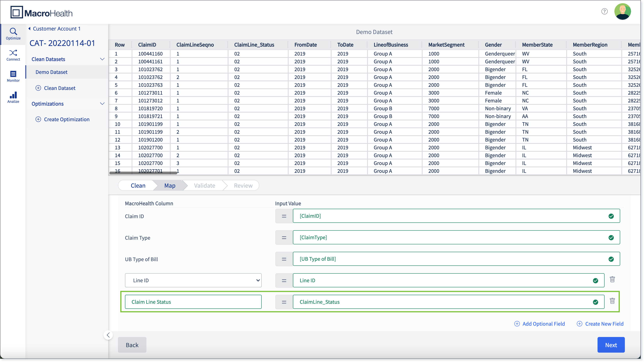This screenshot has width=644, height=362.
Task: Switch to the Map step tab
Action: coord(170,185)
